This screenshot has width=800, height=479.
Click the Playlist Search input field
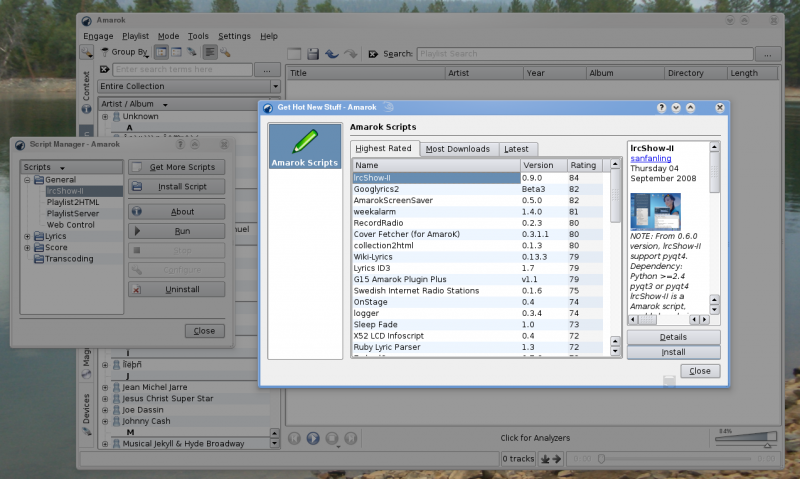(585, 54)
